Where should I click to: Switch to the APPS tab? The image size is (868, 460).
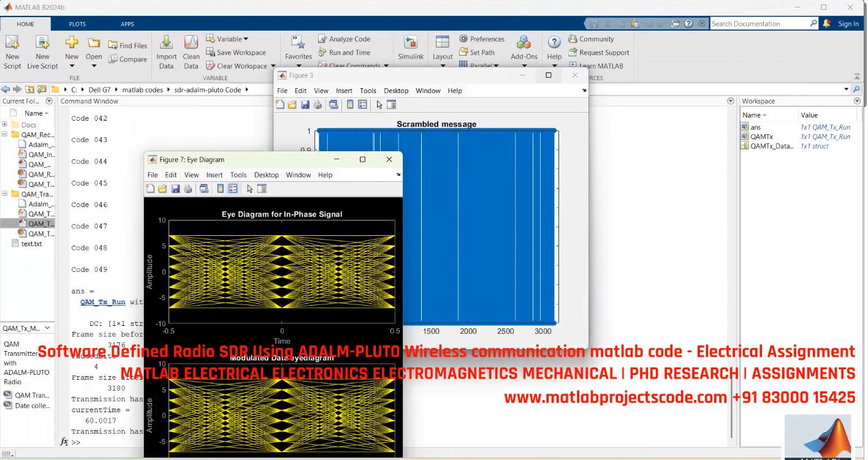coord(127,24)
